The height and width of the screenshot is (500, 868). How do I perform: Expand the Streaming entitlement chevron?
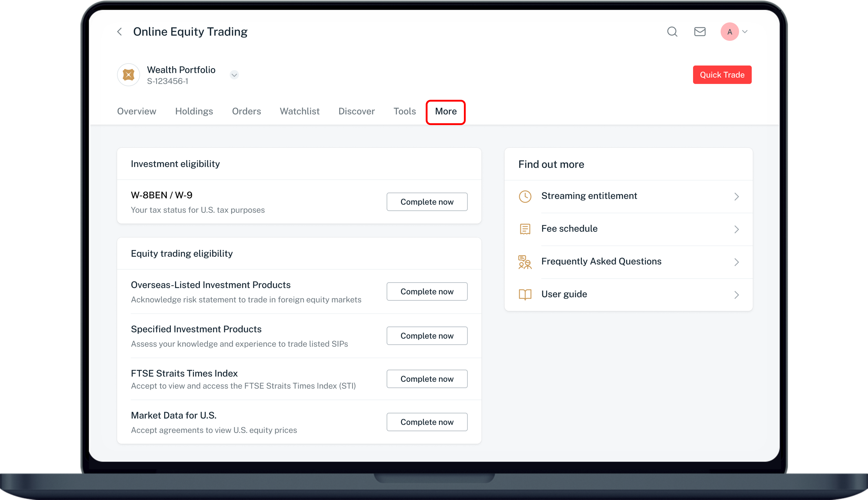coord(736,196)
